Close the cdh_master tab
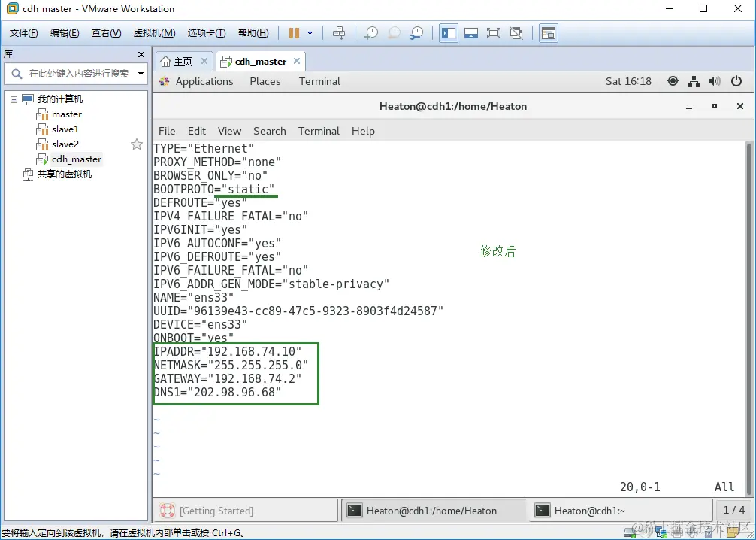The image size is (756, 540). pos(297,61)
